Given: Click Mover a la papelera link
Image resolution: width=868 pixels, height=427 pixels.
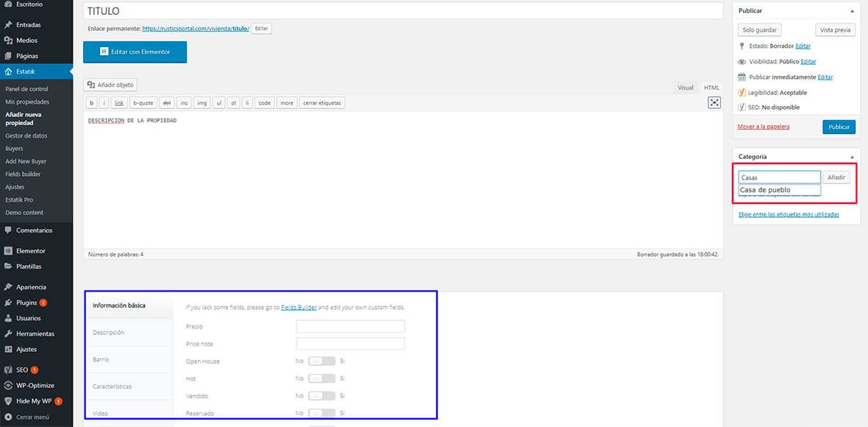Looking at the screenshot, I should pyautogui.click(x=764, y=127).
